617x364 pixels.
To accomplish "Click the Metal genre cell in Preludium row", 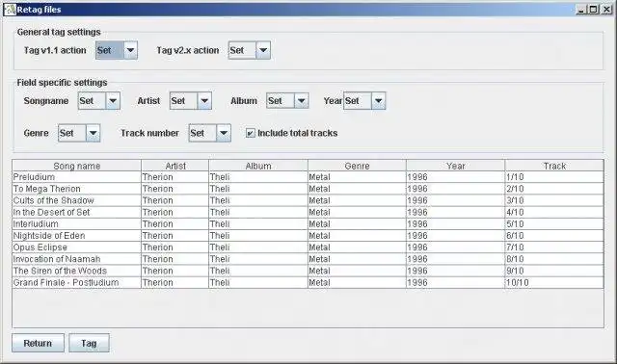I will click(357, 177).
